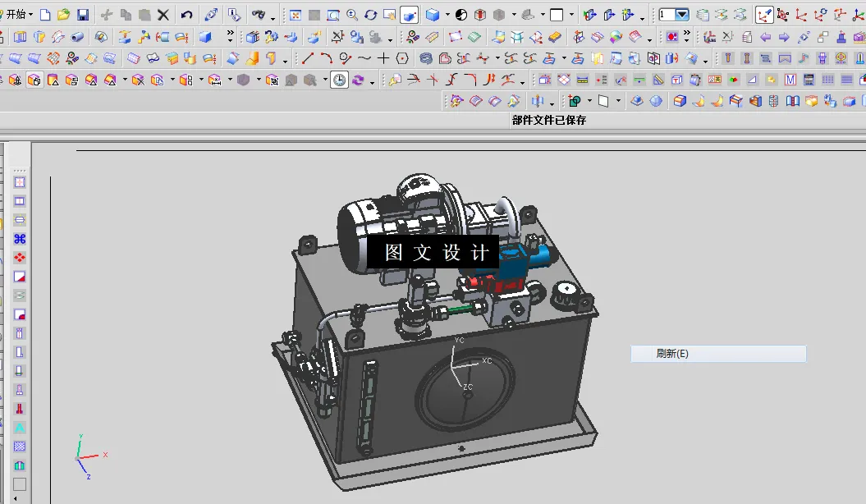Image resolution: width=866 pixels, height=504 pixels.
Task: Open the 开始 Start menu
Action: point(18,14)
